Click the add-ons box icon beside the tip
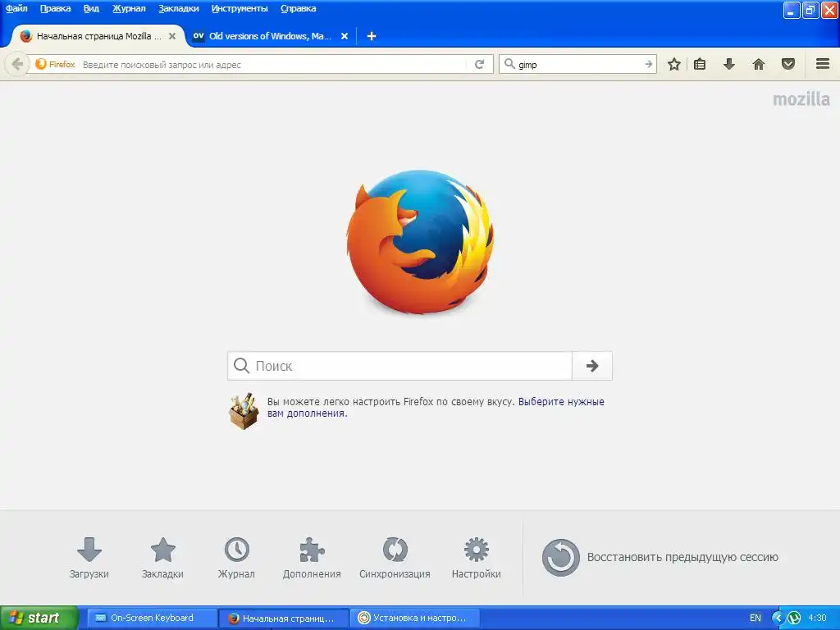This screenshot has height=630, width=840. click(244, 412)
